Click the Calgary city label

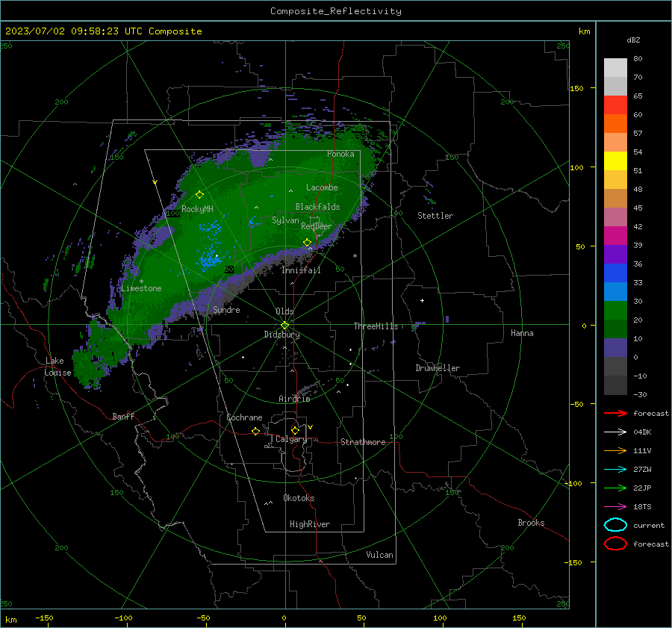[291, 439]
